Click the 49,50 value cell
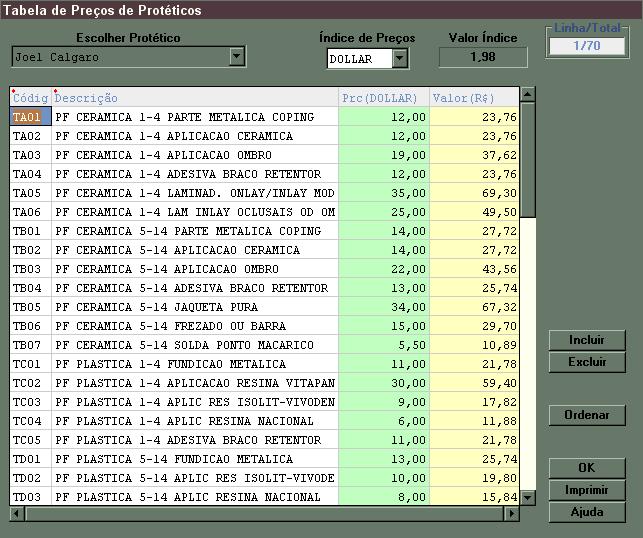Image resolution: width=643 pixels, height=538 pixels. pyautogui.click(x=474, y=212)
